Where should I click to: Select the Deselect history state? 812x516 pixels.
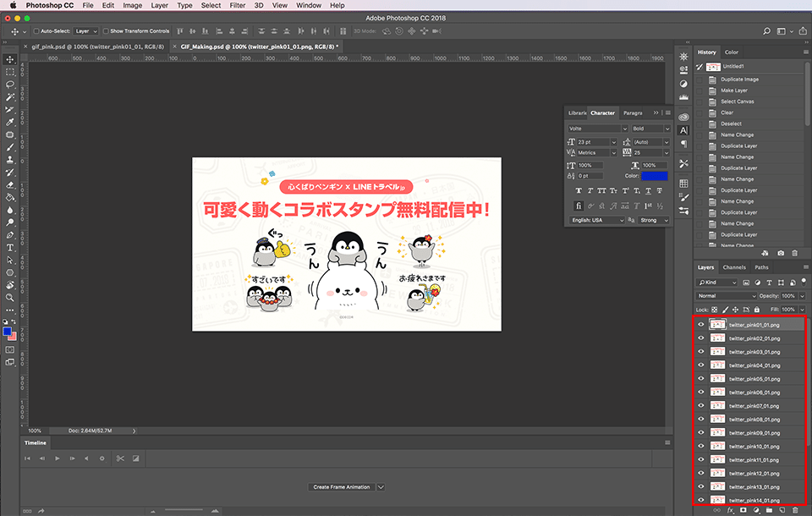coord(732,124)
